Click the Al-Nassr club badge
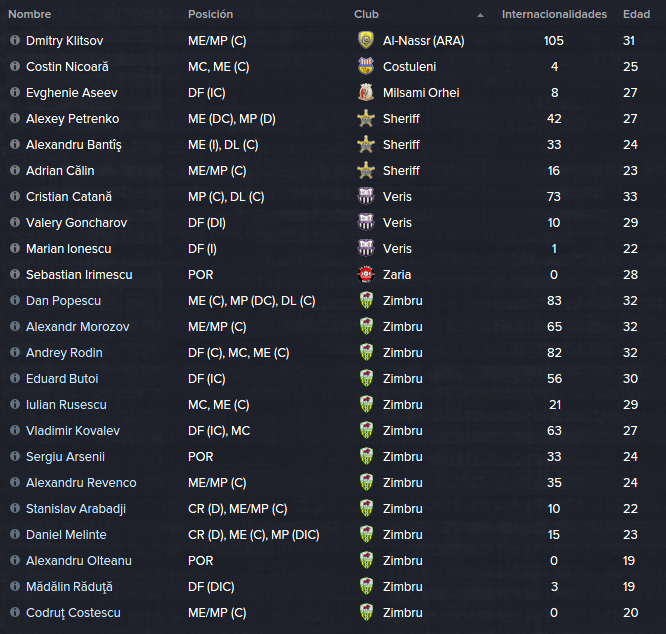This screenshot has width=666, height=634. pyautogui.click(x=366, y=40)
